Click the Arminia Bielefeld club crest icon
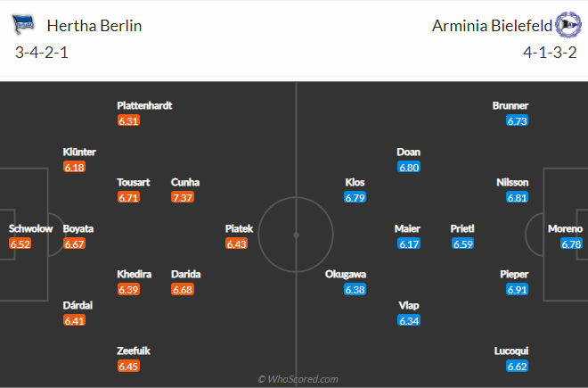 point(568,25)
